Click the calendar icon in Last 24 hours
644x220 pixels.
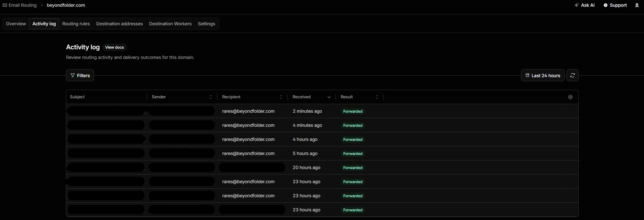click(x=527, y=75)
